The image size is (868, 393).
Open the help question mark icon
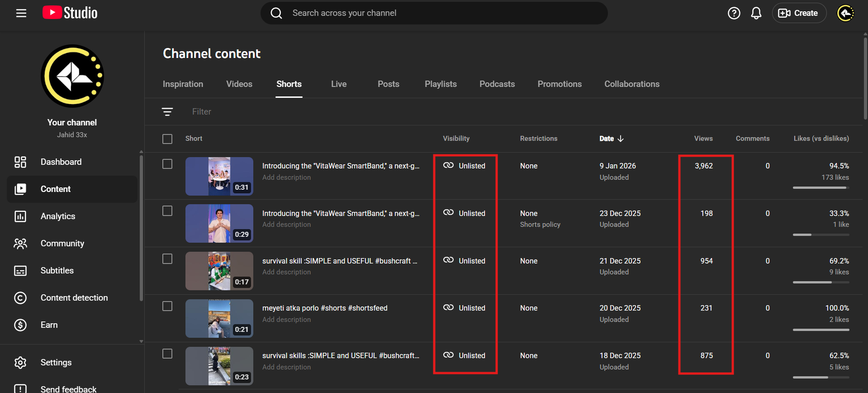pyautogui.click(x=734, y=13)
